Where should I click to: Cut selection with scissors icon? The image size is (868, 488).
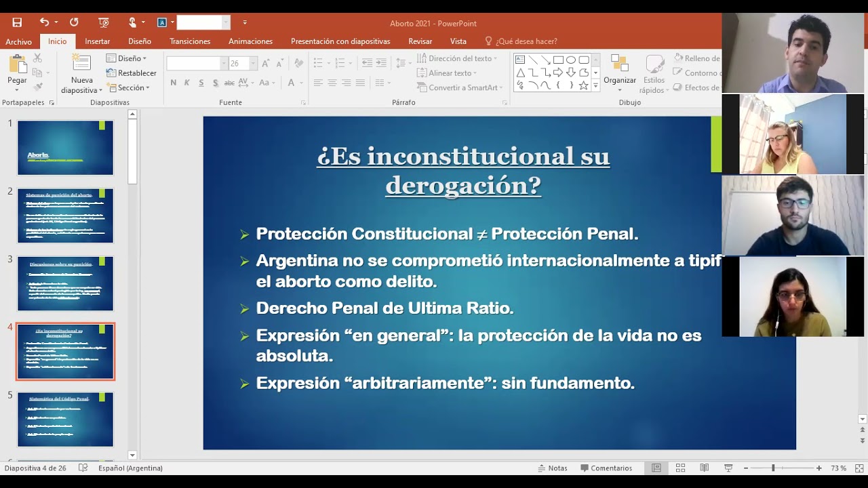(x=37, y=58)
